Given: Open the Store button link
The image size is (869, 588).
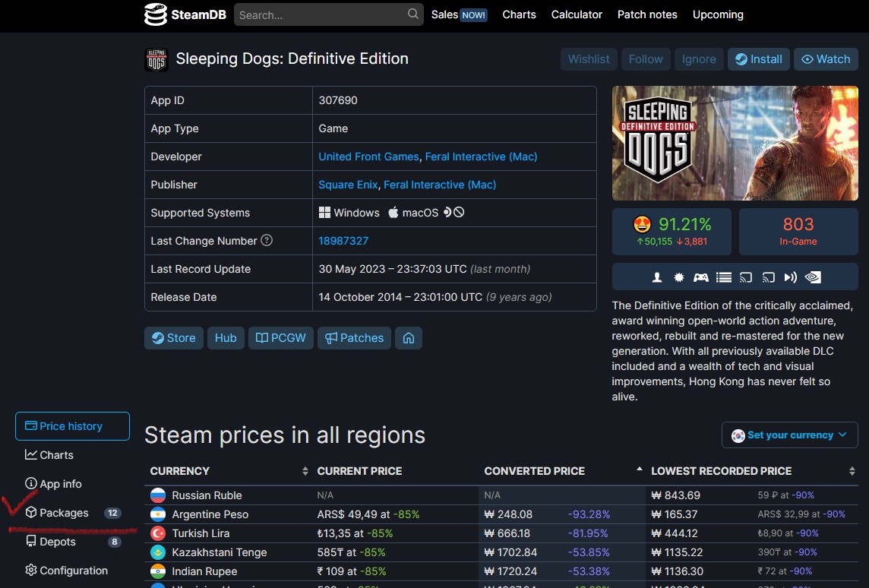Looking at the screenshot, I should click(174, 338).
